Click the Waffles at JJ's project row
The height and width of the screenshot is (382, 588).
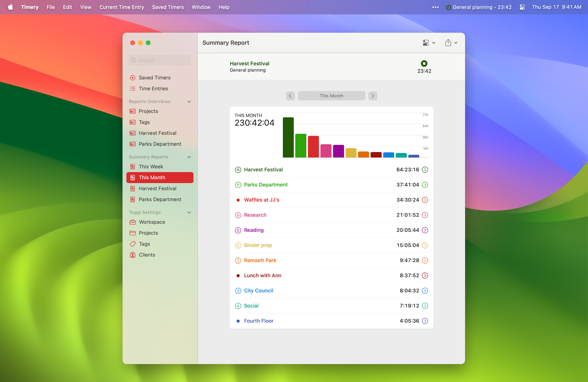[331, 200]
